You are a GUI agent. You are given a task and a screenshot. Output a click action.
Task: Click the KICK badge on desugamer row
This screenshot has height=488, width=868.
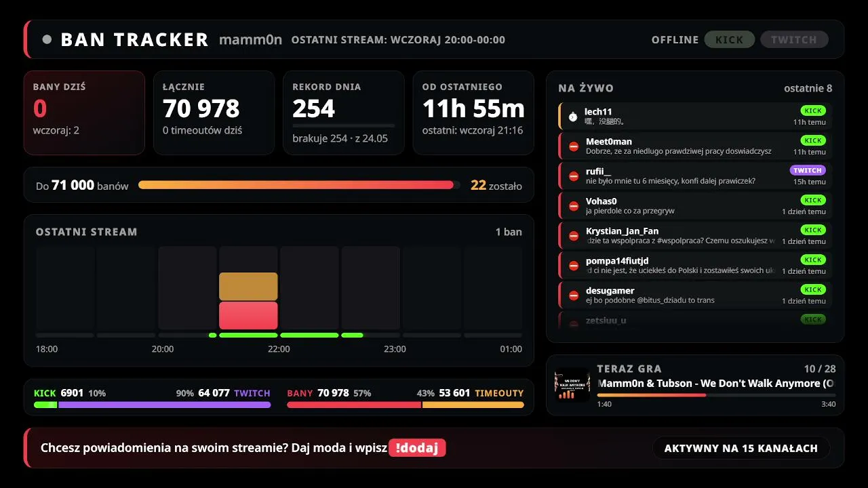[x=813, y=289]
